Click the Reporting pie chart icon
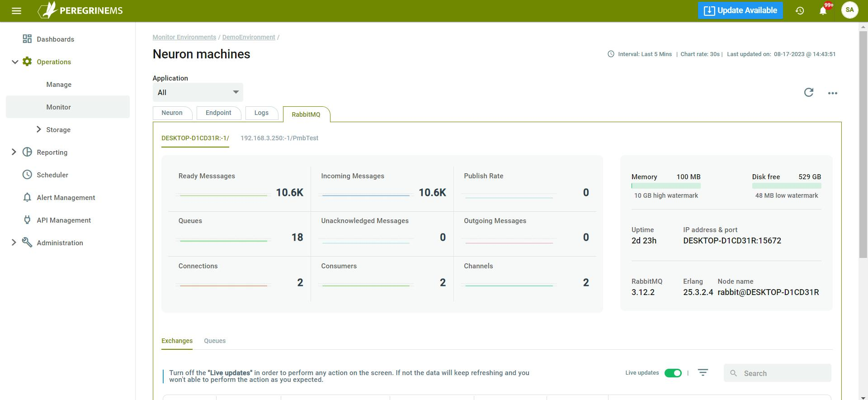Viewport: 868px width, 400px height. (27, 152)
